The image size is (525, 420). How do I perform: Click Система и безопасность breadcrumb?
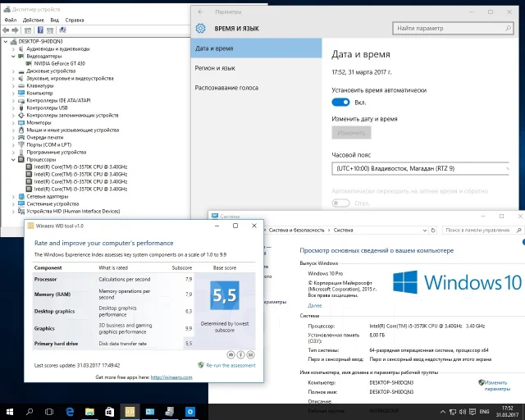pos(296,231)
